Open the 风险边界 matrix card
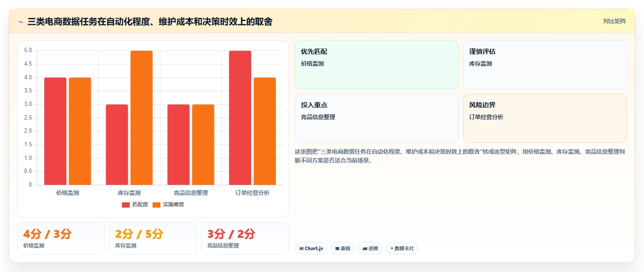Viewport: 644px width, 272px height. [x=545, y=118]
